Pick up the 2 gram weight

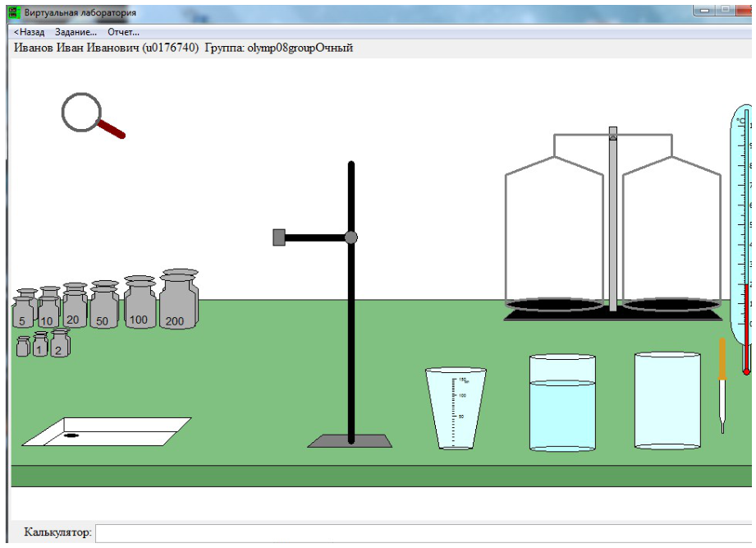click(60, 343)
